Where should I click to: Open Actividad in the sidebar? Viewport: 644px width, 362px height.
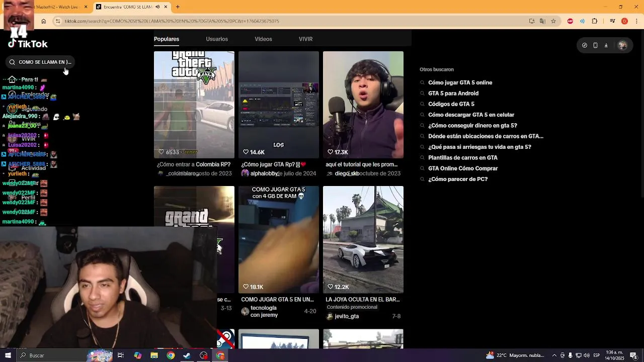[33, 168]
